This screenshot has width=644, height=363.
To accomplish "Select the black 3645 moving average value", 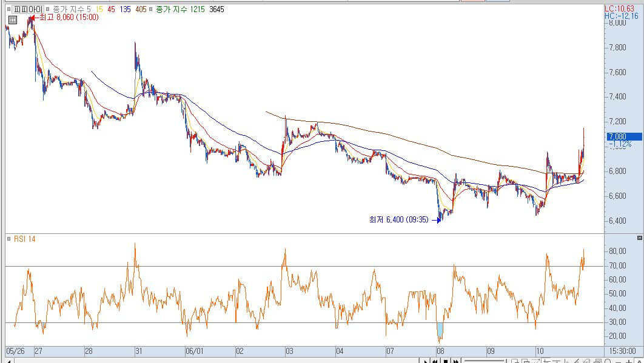I will (216, 9).
